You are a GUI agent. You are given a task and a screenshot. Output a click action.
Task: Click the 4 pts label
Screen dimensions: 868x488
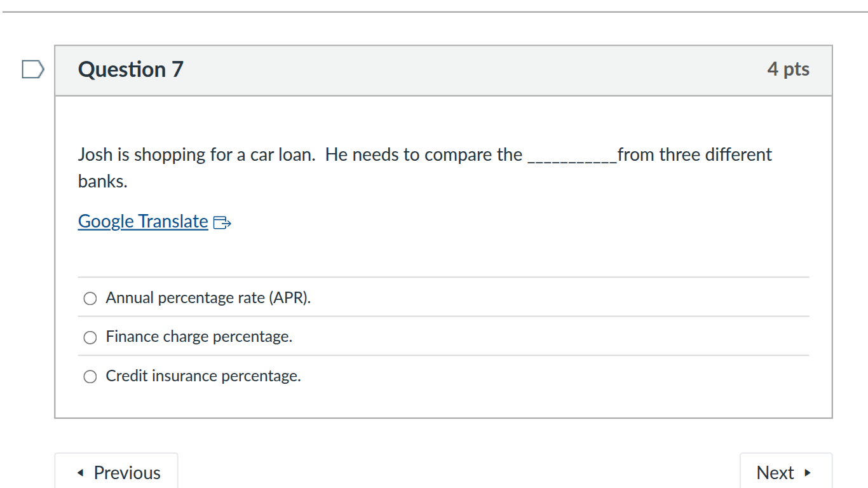click(x=789, y=70)
